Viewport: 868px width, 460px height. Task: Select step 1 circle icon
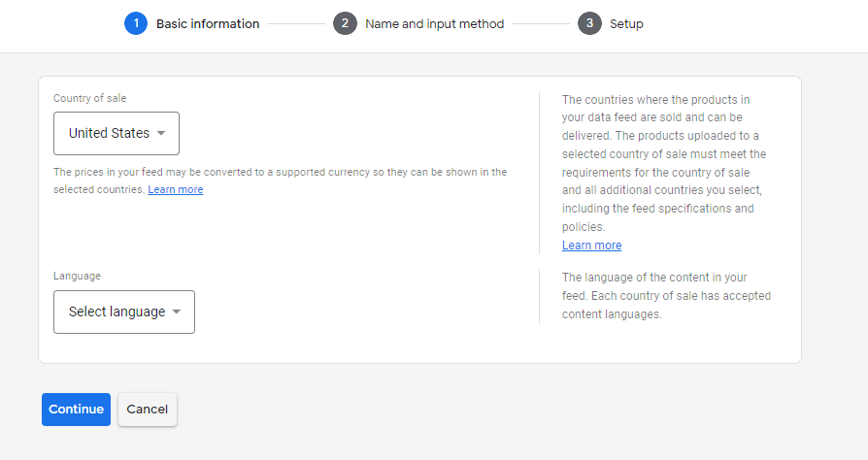136,24
